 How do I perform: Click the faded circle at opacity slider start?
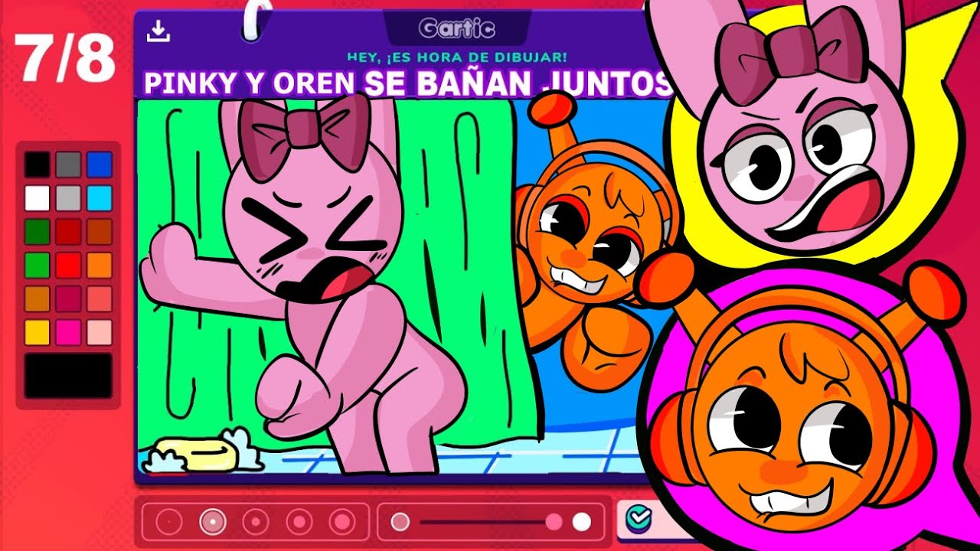click(400, 522)
